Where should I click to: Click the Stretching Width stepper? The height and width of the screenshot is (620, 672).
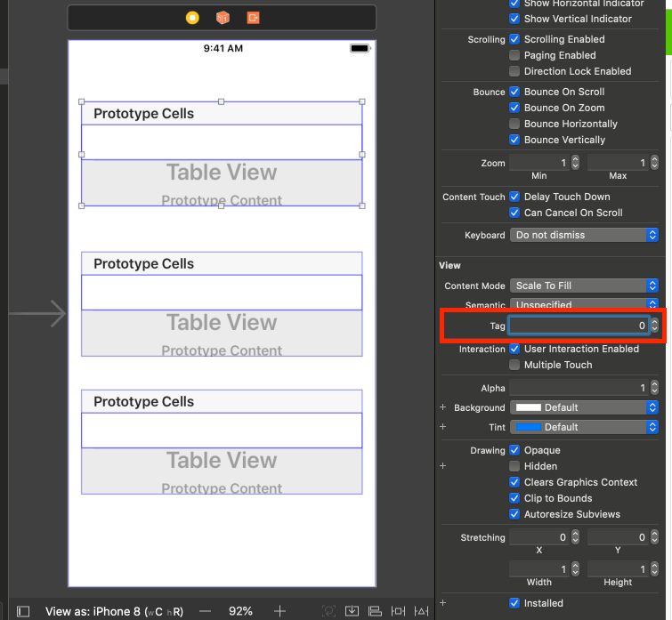click(575, 569)
